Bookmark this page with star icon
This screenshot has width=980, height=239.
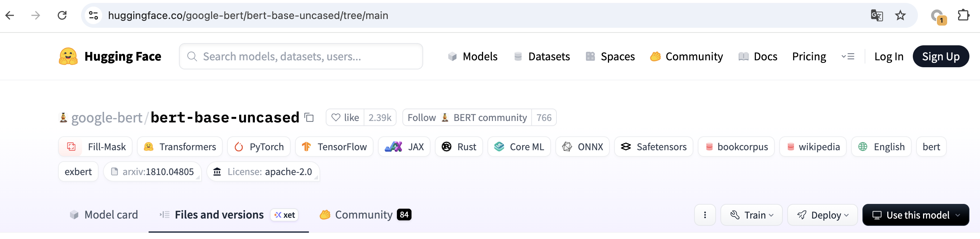click(x=900, y=16)
